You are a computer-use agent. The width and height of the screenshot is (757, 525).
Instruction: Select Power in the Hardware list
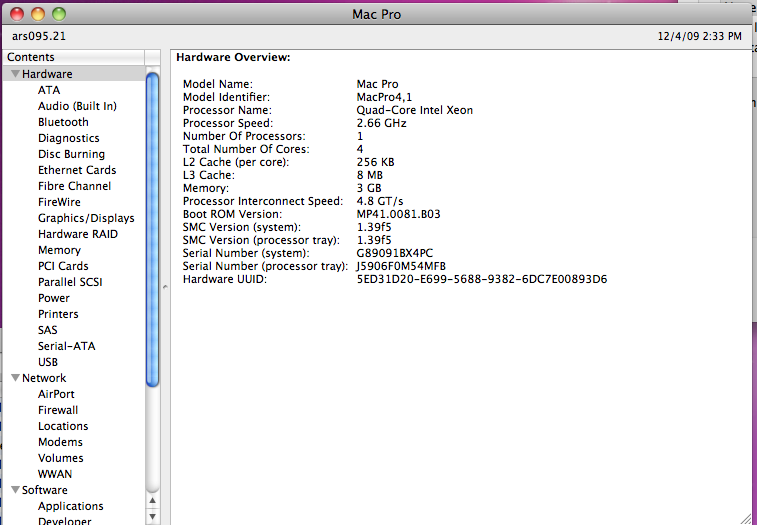[x=54, y=298]
